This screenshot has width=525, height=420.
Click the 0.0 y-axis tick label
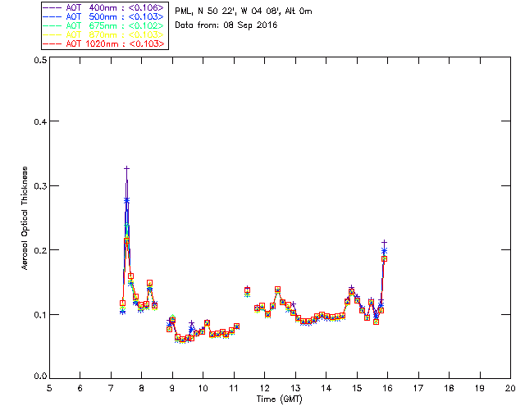[40, 377]
